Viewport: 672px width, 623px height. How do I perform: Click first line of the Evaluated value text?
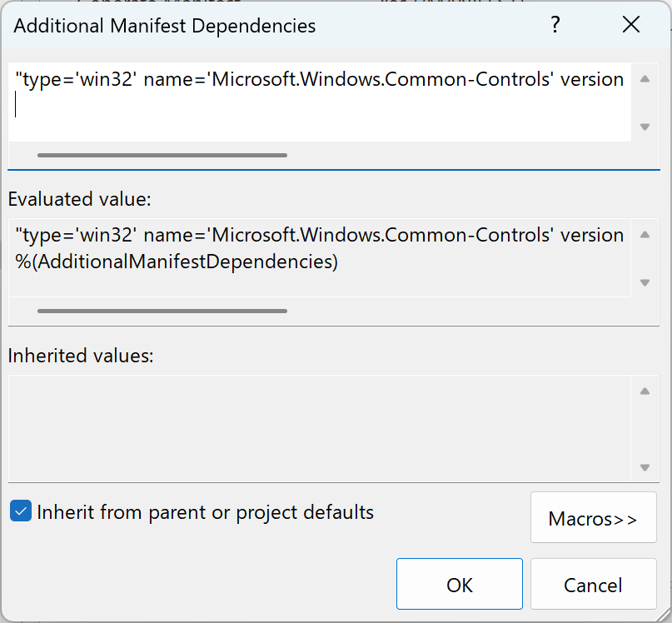[x=316, y=235]
